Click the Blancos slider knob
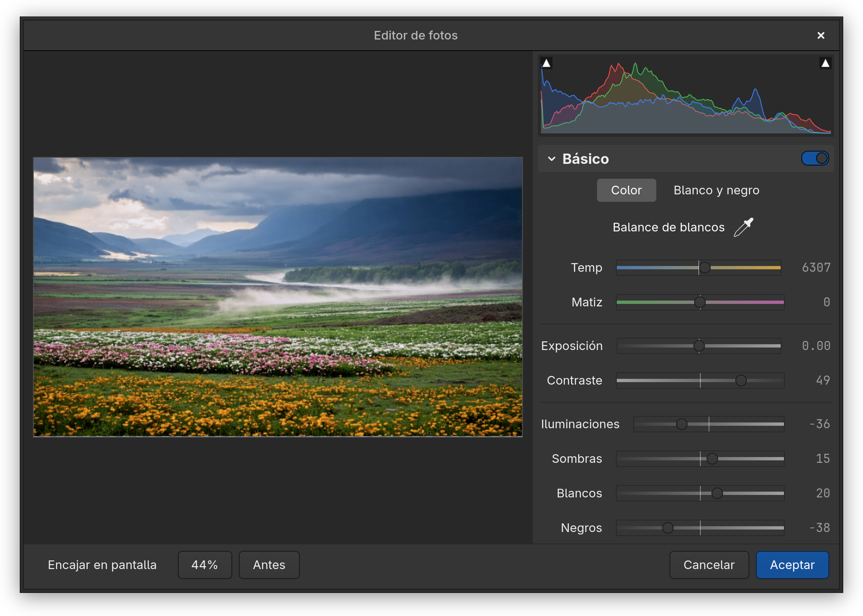Screen dimensions: 863x616 (x=717, y=493)
